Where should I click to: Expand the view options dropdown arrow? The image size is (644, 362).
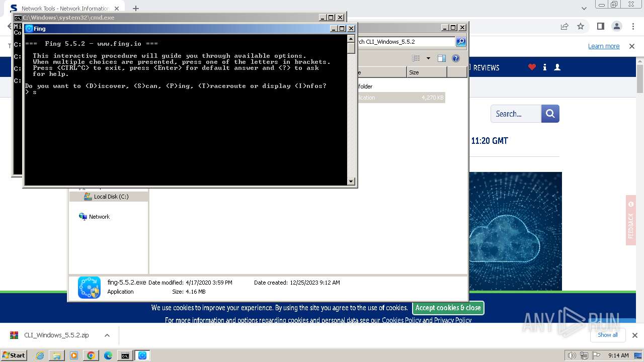(428, 58)
